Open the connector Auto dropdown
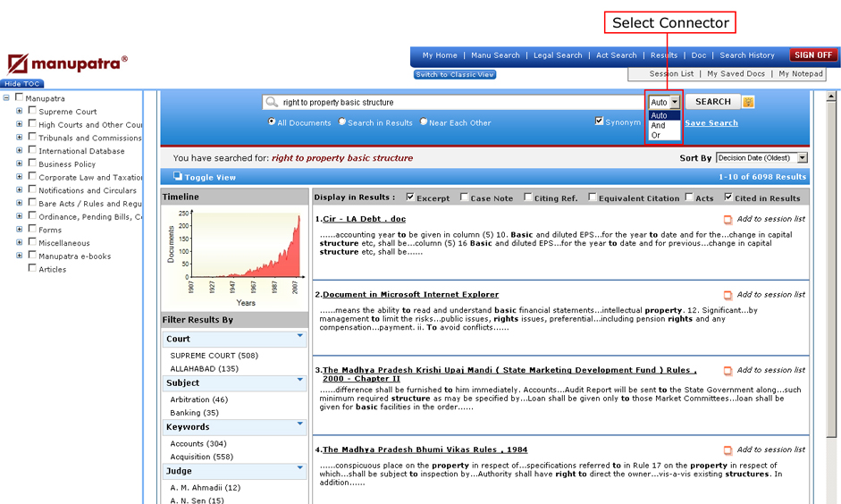 (x=664, y=102)
